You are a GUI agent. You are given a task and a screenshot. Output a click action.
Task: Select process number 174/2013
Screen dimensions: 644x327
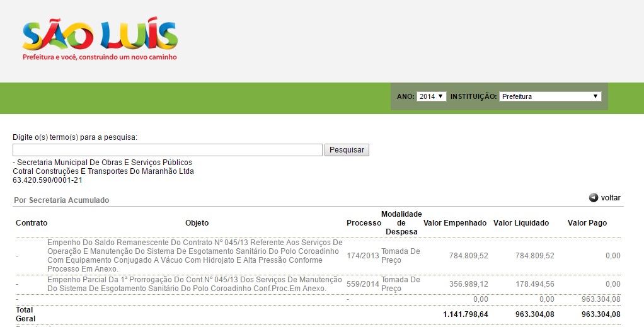pos(363,256)
